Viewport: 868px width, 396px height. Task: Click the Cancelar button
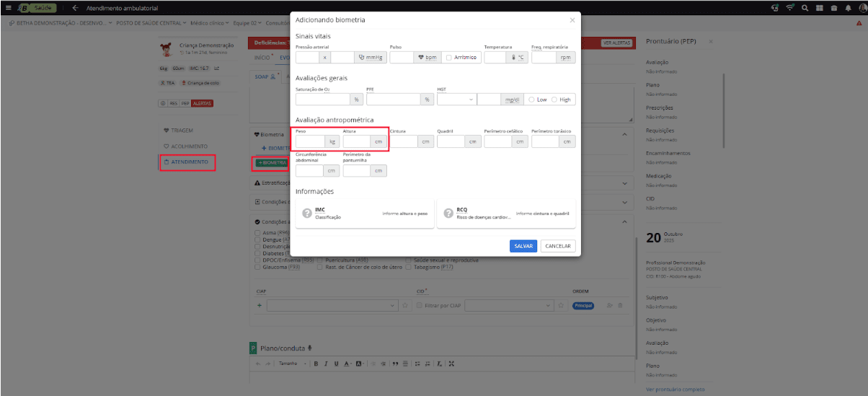pyautogui.click(x=557, y=246)
